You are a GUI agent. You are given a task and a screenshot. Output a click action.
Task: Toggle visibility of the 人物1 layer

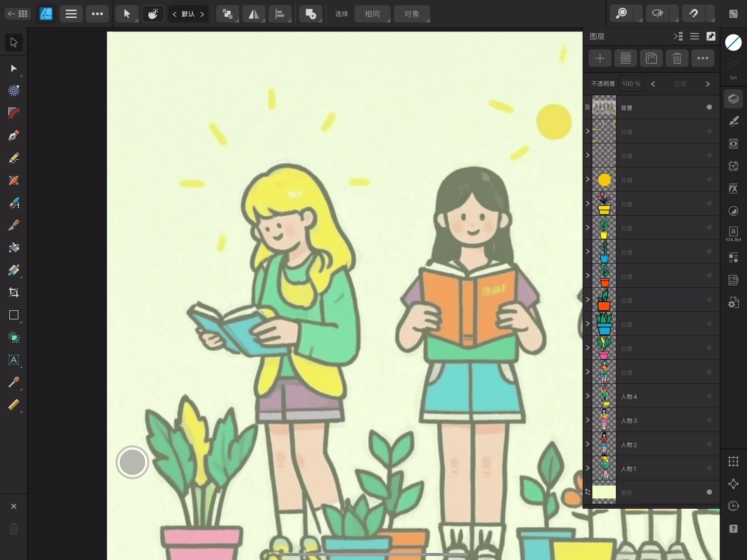(x=709, y=468)
